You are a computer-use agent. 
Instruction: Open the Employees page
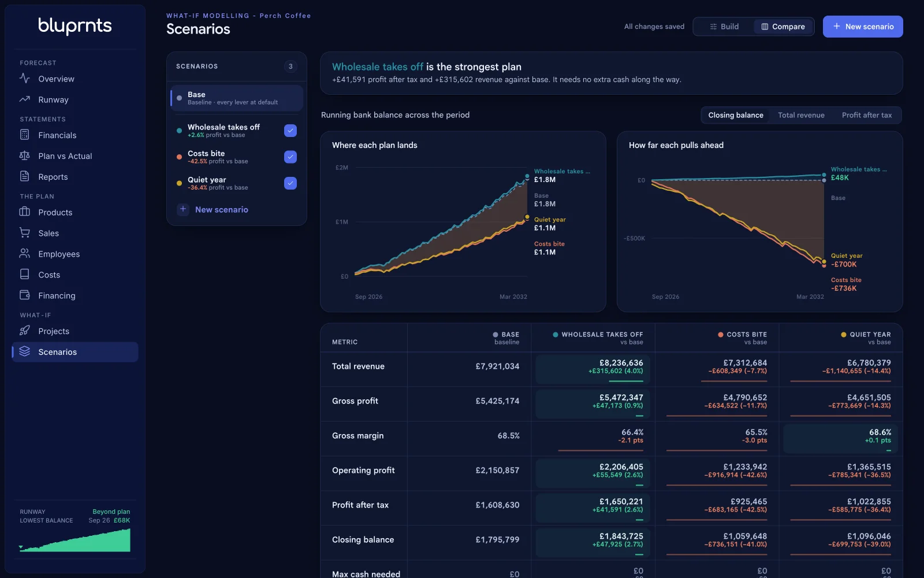click(75, 254)
